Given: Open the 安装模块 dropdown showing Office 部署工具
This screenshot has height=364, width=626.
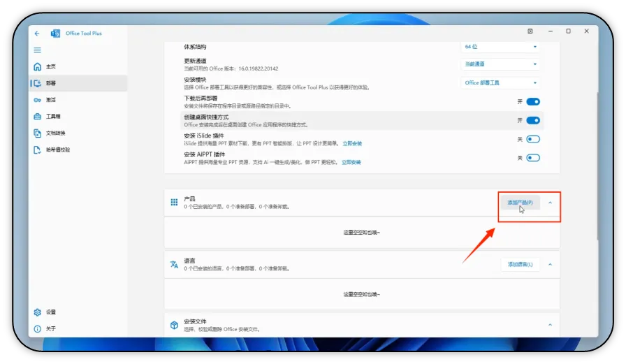Looking at the screenshot, I should pyautogui.click(x=500, y=82).
